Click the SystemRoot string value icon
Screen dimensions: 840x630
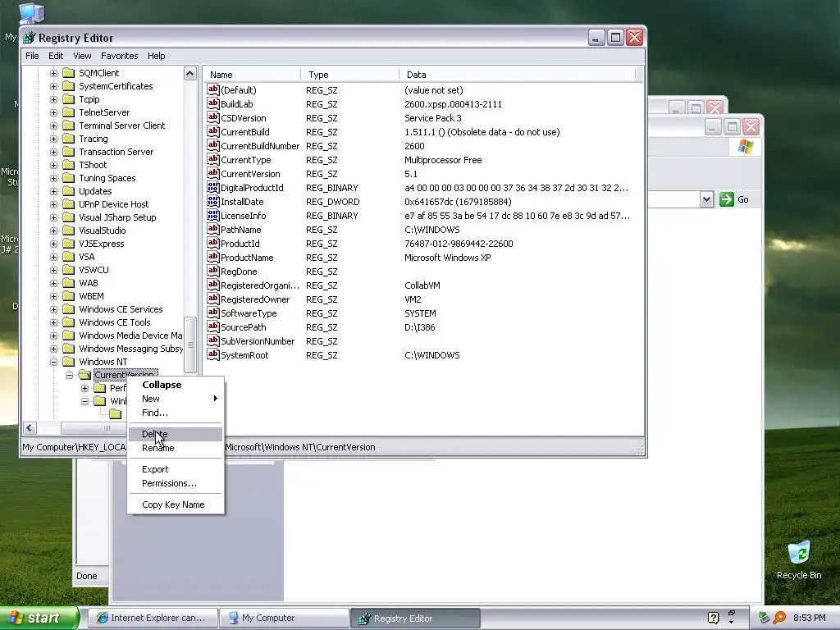[212, 354]
